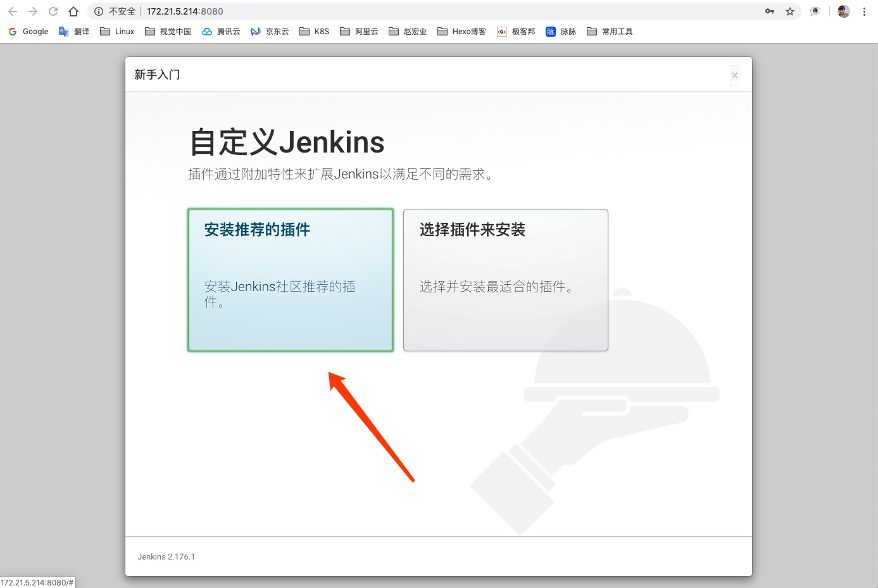Open Chrome three-dot menu
The height and width of the screenshot is (588, 878).
pyautogui.click(x=864, y=11)
